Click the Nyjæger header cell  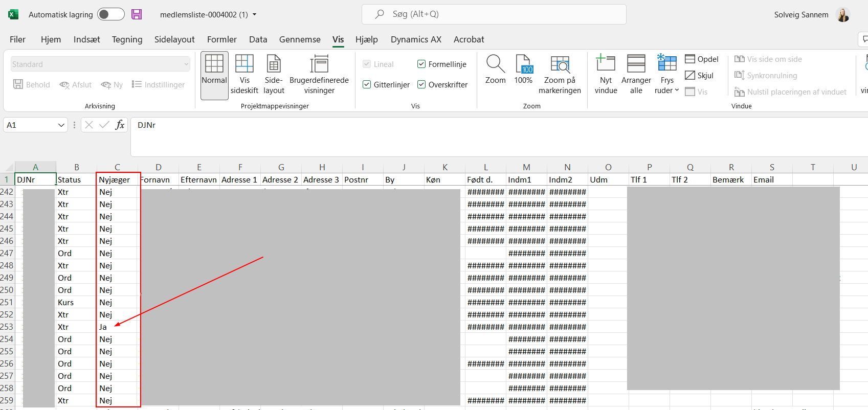tap(117, 179)
